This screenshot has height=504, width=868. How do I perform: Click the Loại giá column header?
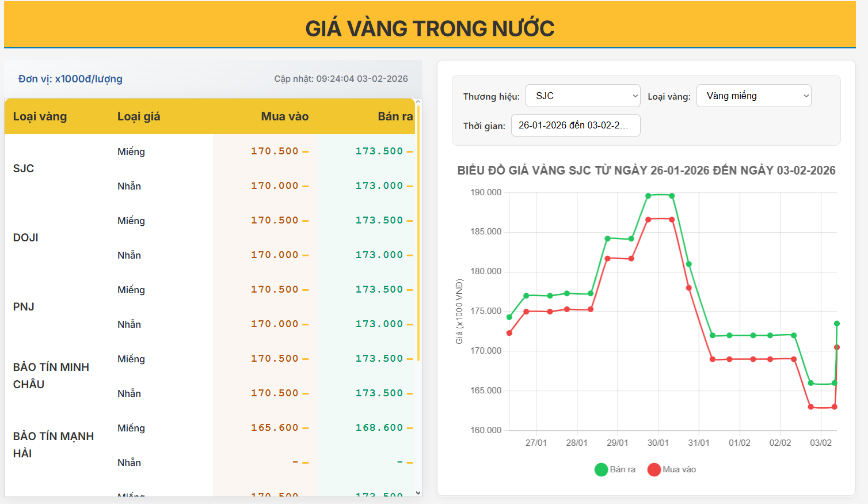click(x=139, y=116)
